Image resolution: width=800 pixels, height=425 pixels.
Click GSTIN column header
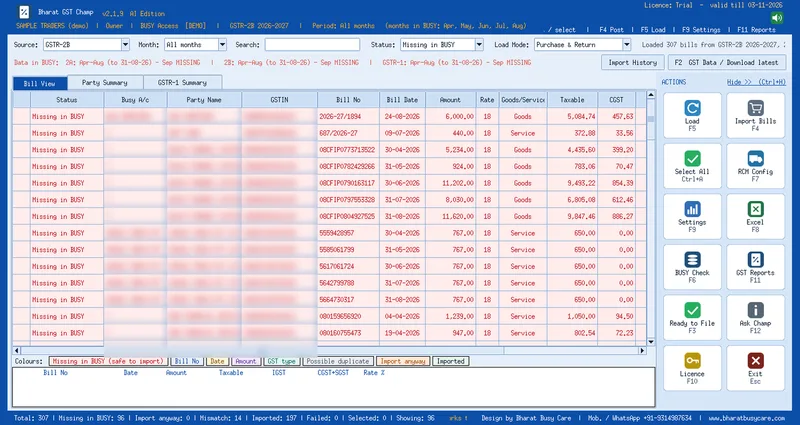(280, 100)
